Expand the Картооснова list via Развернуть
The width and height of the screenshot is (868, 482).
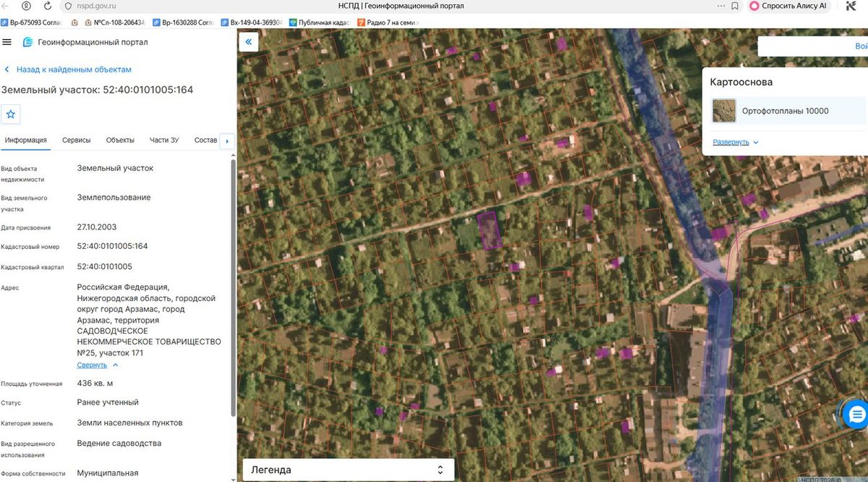pos(735,142)
